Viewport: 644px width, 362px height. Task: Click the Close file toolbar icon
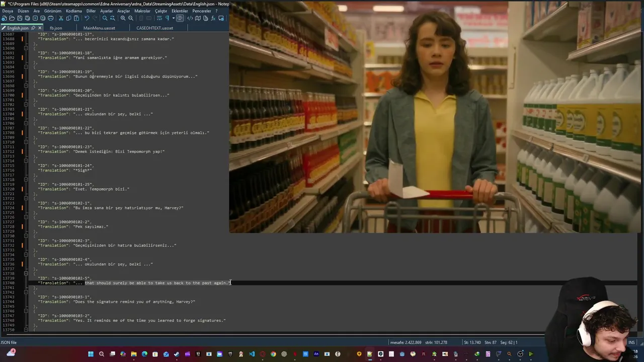click(35, 18)
